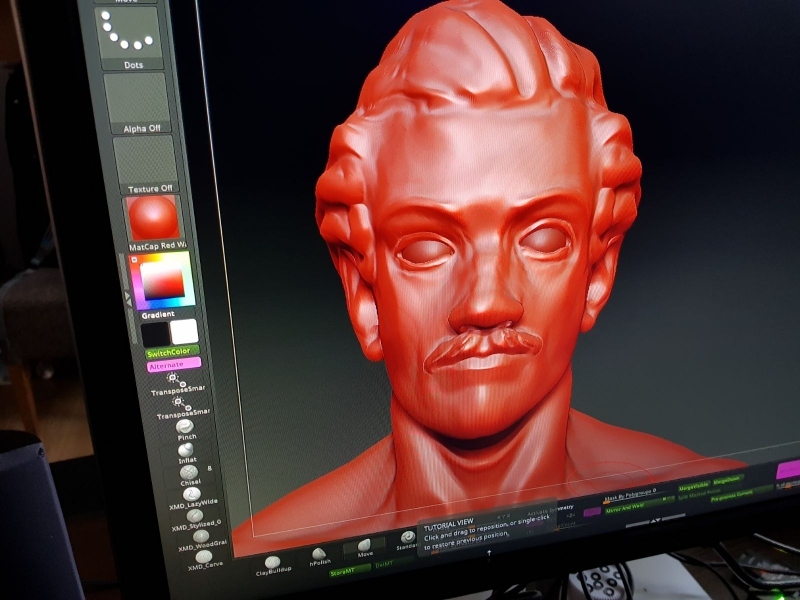Open the Dots stroke type picker
This screenshot has height=600, width=800.
(129, 34)
